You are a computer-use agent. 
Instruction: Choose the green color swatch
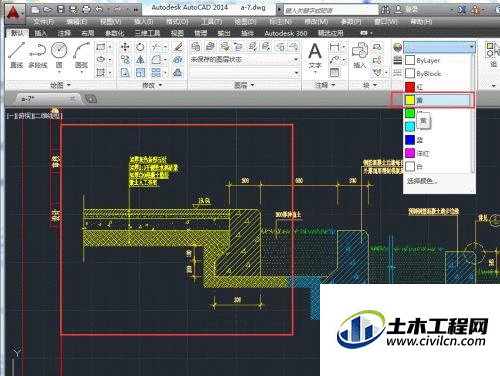[410, 113]
